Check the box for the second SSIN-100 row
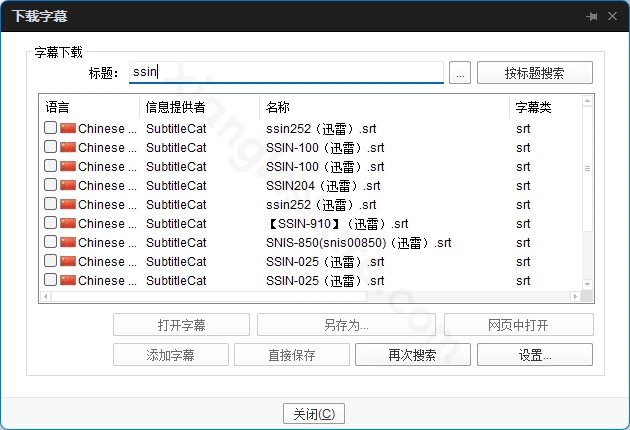Viewport: 630px width, 430px height. pyautogui.click(x=50, y=166)
